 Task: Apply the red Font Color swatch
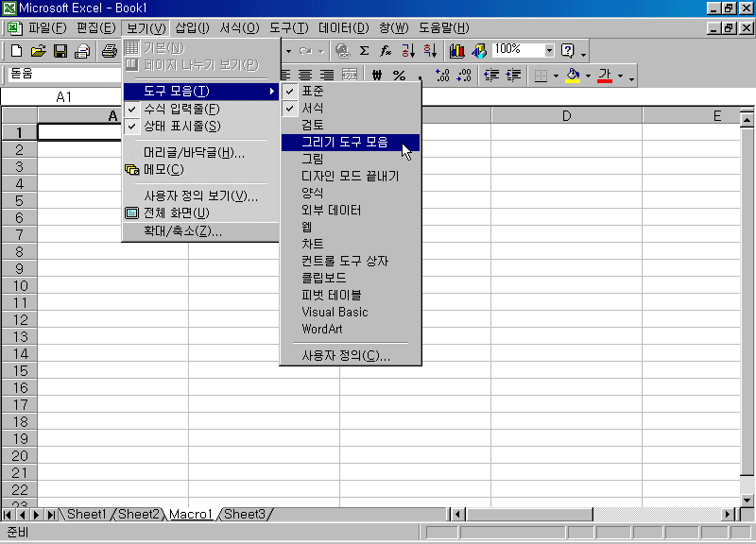click(x=605, y=76)
